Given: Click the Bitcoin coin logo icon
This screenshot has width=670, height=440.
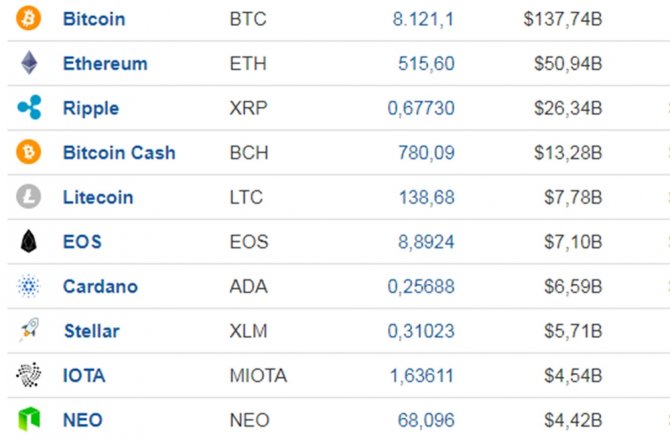Looking at the screenshot, I should pos(29,19).
